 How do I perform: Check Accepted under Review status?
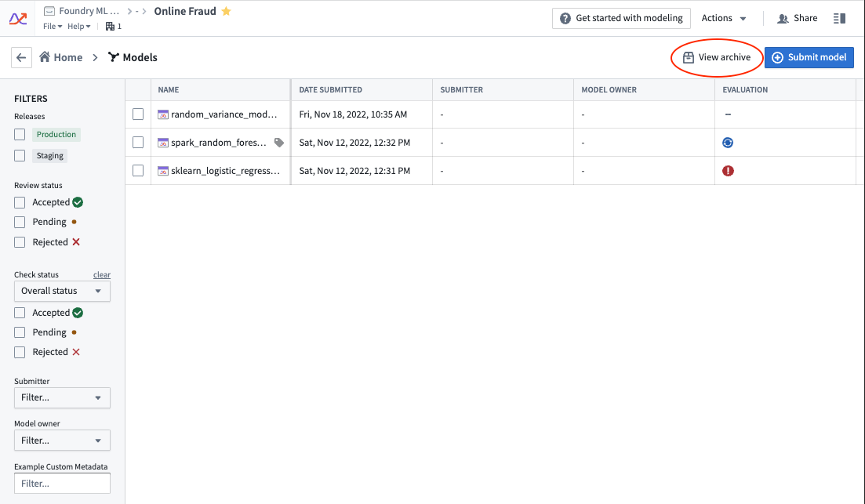point(20,202)
